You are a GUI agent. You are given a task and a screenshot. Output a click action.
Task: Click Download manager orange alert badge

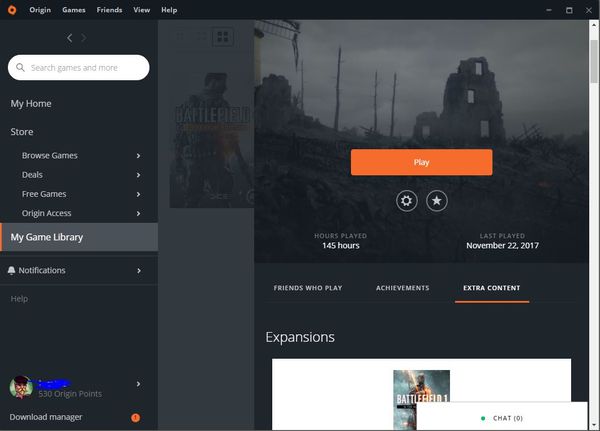tap(135, 418)
